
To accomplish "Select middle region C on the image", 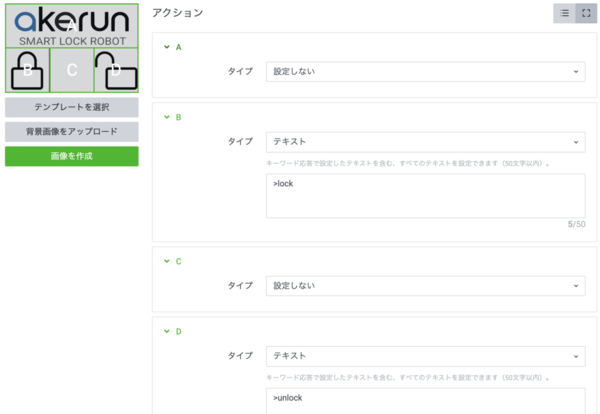I will point(72,70).
